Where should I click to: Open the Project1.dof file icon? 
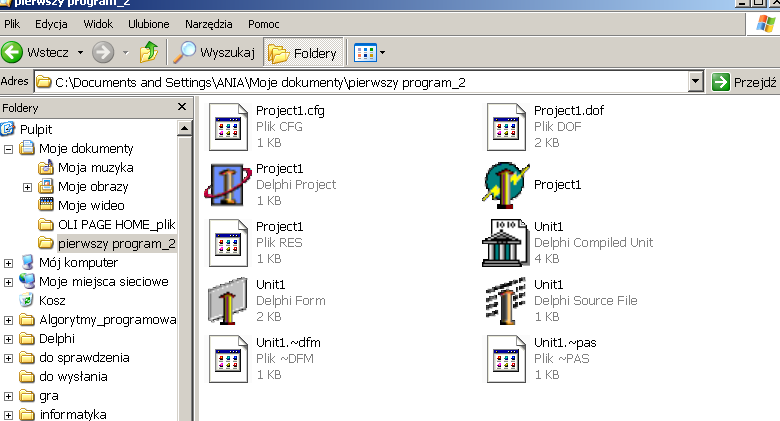pyautogui.click(x=506, y=127)
